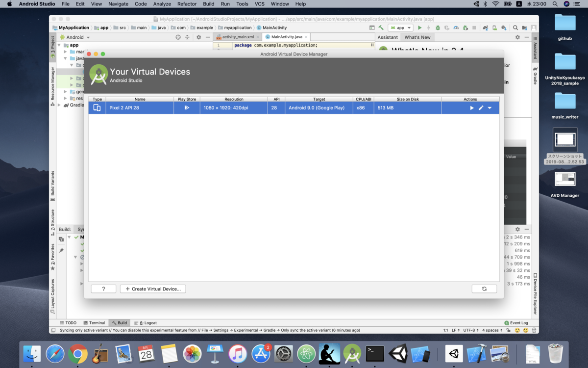Open the Build Variants side tab

click(x=53, y=186)
